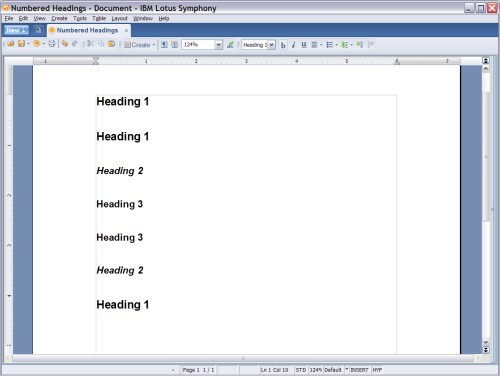Toggle HYP hyperlink mode in status bar
This screenshot has width=500, height=376.
point(377,370)
